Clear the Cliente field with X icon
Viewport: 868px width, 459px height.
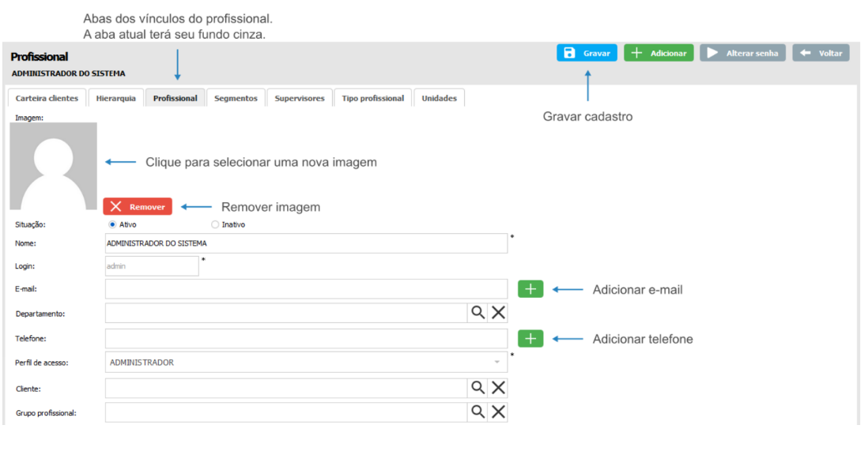click(x=498, y=387)
